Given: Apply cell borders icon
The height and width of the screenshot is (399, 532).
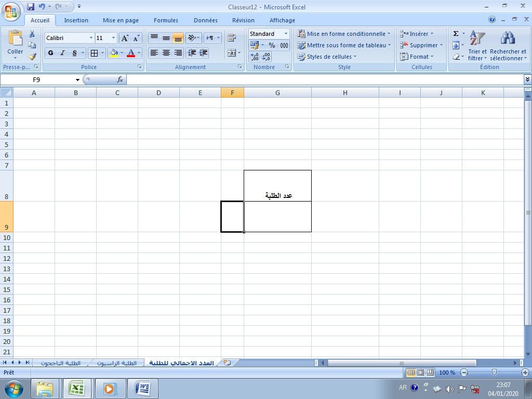Looking at the screenshot, I should tap(95, 53).
